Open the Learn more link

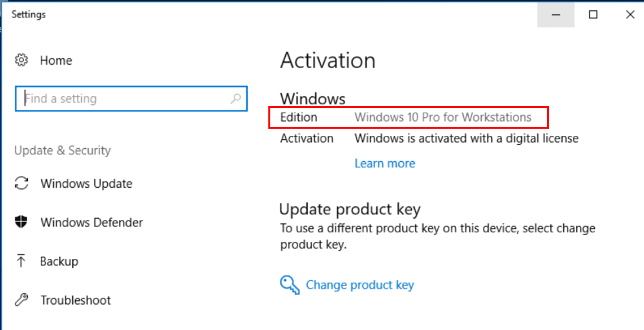[x=385, y=164]
